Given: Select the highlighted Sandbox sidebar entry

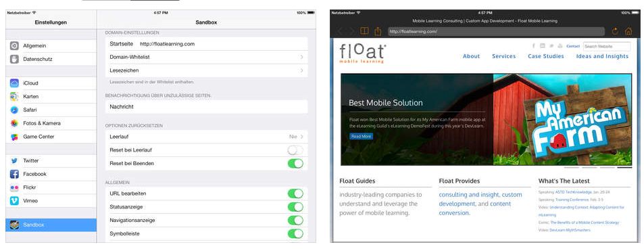Looking at the screenshot, I should point(51,225).
